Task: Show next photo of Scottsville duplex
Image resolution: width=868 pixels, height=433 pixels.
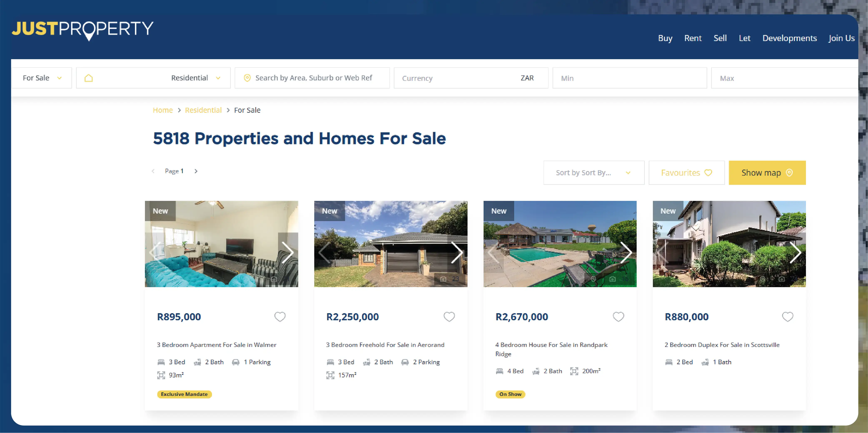Action: pyautogui.click(x=796, y=252)
